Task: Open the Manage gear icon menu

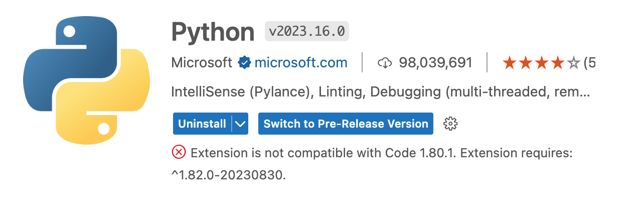Action: (x=451, y=124)
